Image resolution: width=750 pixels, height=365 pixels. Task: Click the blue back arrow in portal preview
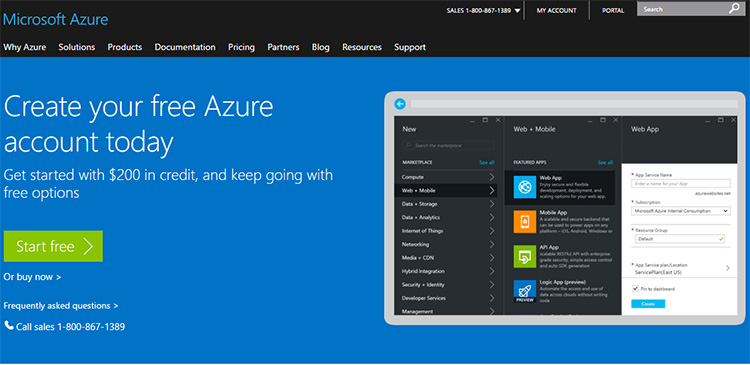[x=400, y=103]
